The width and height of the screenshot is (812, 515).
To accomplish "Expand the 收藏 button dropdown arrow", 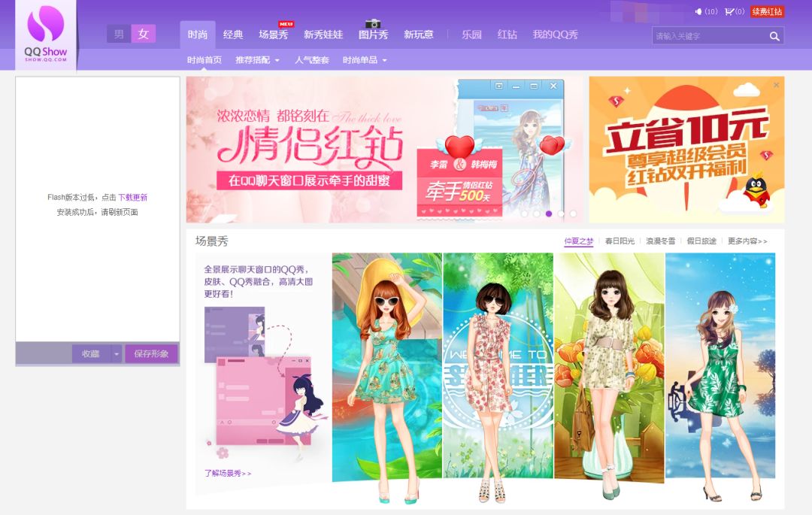I will tap(117, 353).
